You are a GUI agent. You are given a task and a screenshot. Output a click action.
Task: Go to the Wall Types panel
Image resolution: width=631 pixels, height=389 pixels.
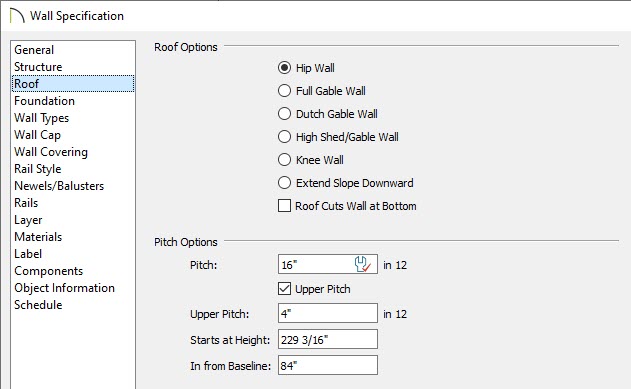click(73, 118)
